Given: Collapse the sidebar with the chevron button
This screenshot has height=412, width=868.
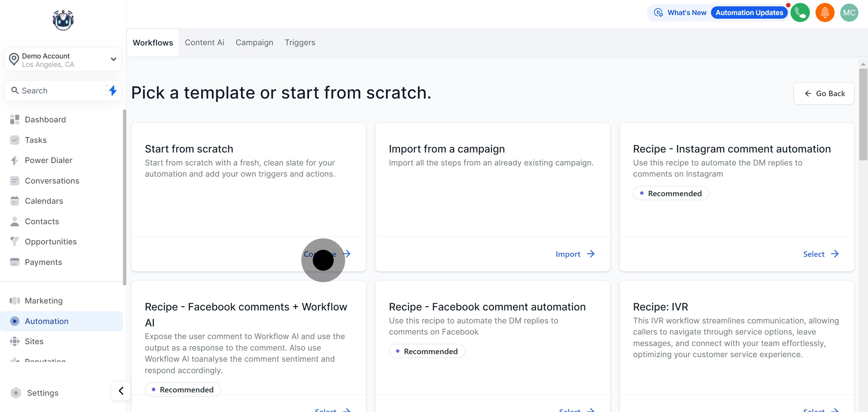Looking at the screenshot, I should pyautogui.click(x=121, y=391).
